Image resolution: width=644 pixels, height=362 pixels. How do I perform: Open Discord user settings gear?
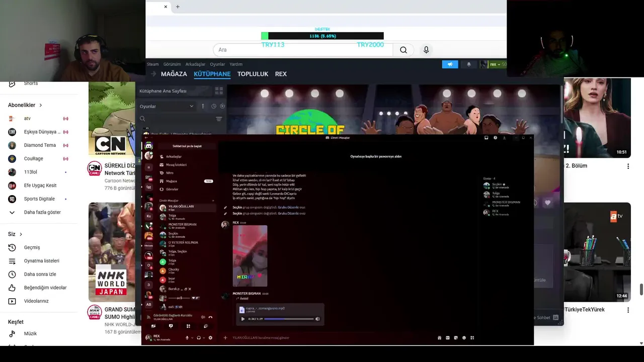point(210,338)
